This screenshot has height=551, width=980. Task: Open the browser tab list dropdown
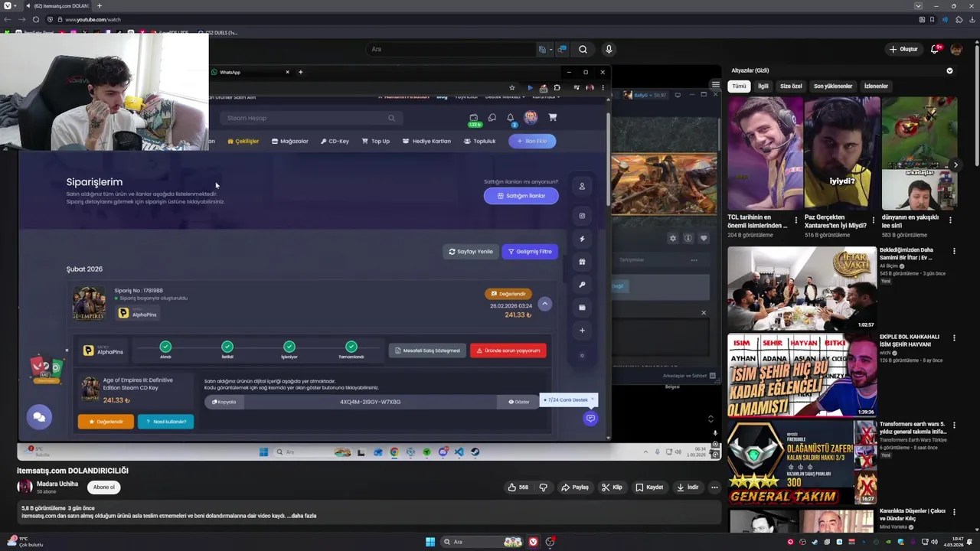[x=918, y=6]
